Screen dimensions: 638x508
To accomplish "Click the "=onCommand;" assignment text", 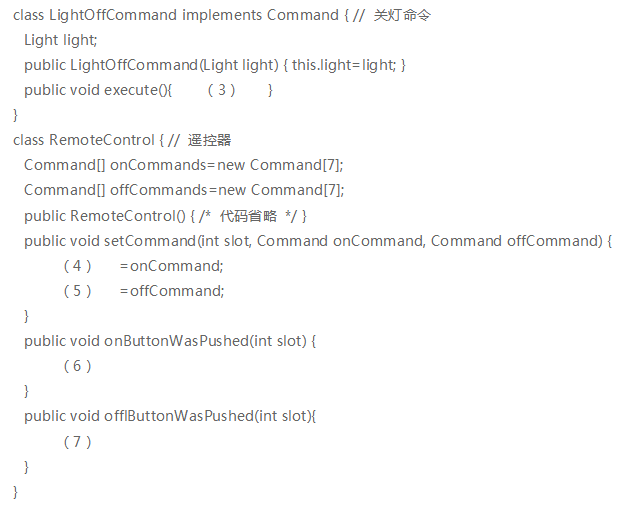I will [x=170, y=266].
